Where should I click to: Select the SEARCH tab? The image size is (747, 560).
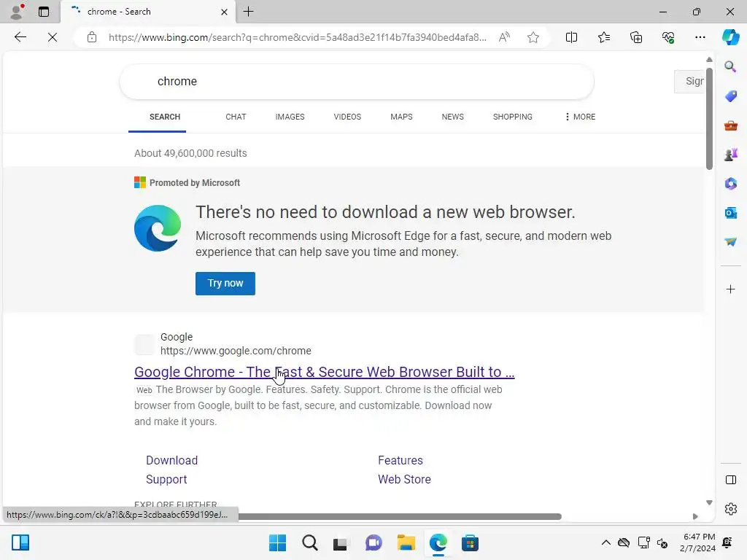[x=165, y=117]
